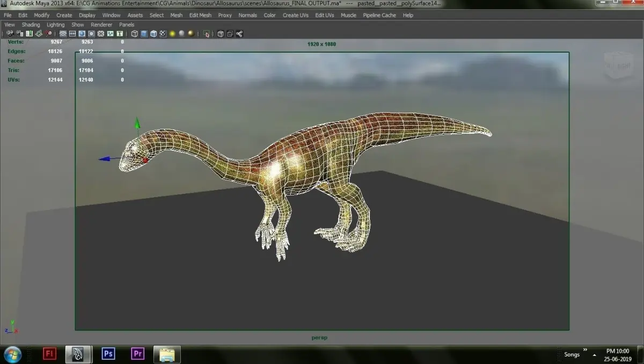Click the blue Z-axis manipulator arrow
644x364 pixels.
tap(105, 159)
